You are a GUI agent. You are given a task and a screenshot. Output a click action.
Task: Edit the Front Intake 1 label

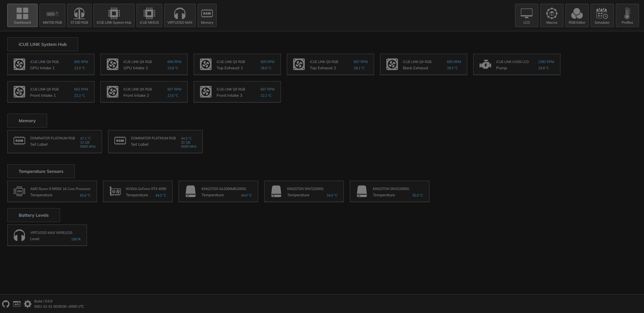43,96
